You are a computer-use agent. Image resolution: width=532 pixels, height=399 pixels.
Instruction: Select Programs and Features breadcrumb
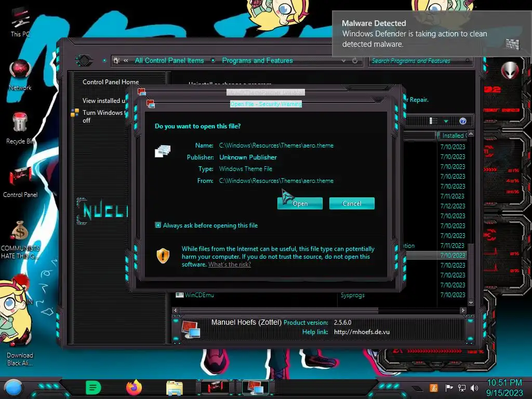[x=257, y=60]
